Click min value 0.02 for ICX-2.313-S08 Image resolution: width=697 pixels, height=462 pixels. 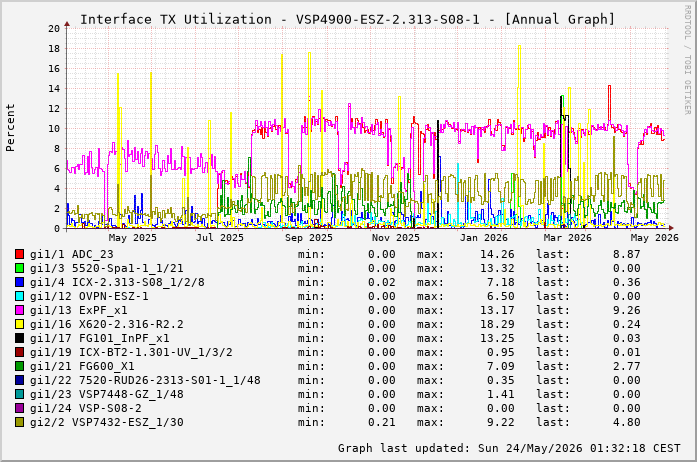(381, 282)
